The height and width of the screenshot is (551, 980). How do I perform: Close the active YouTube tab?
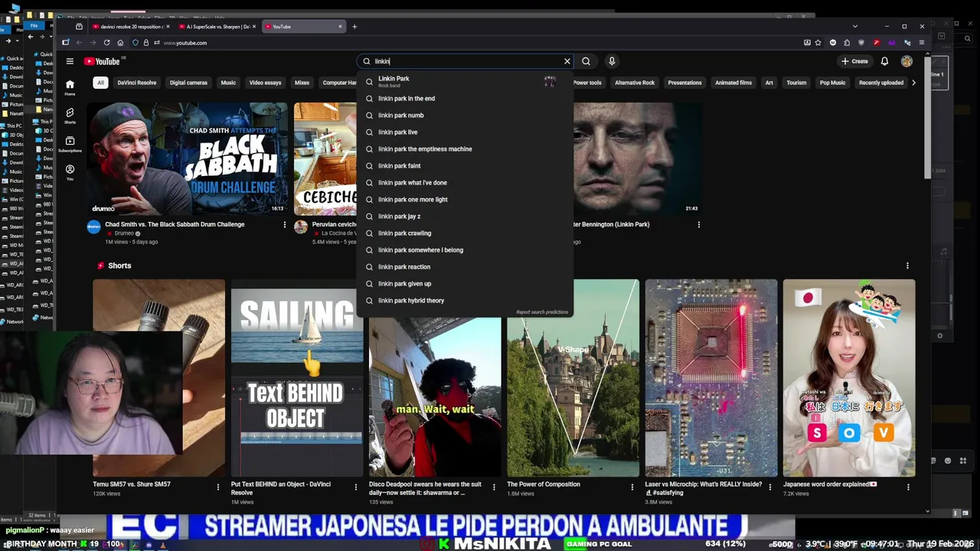[340, 27]
